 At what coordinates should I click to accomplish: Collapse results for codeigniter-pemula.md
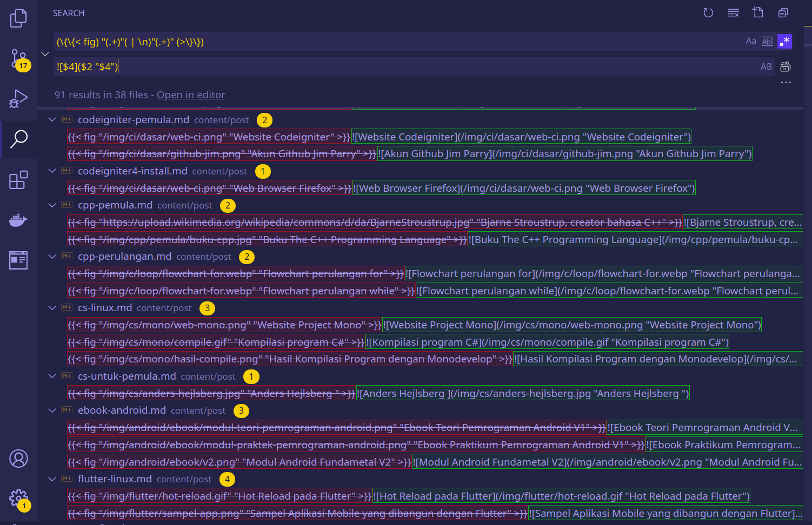52,119
